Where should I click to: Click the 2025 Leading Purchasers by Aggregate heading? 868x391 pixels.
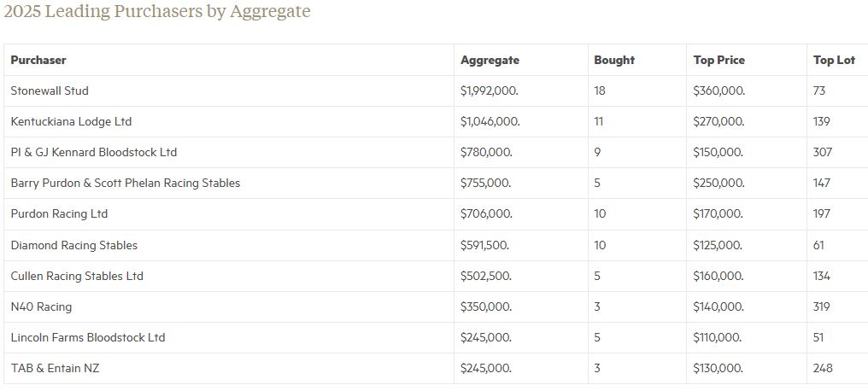coord(157,12)
